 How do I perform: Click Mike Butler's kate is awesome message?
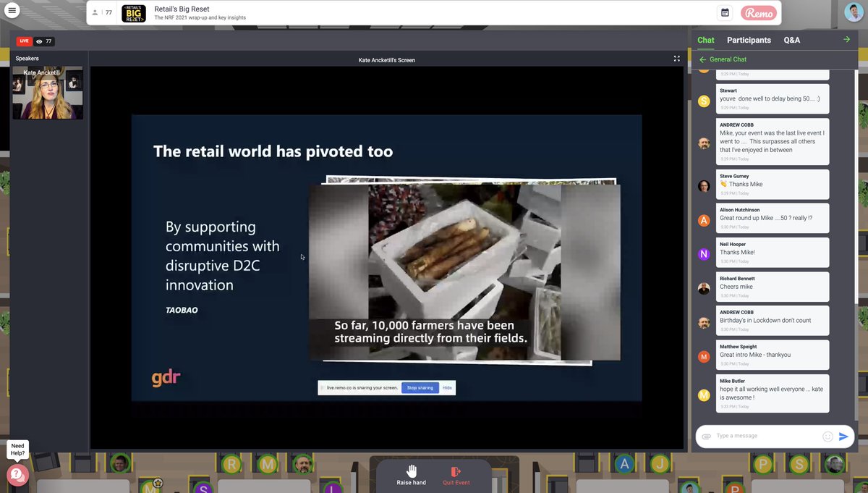[x=772, y=393]
